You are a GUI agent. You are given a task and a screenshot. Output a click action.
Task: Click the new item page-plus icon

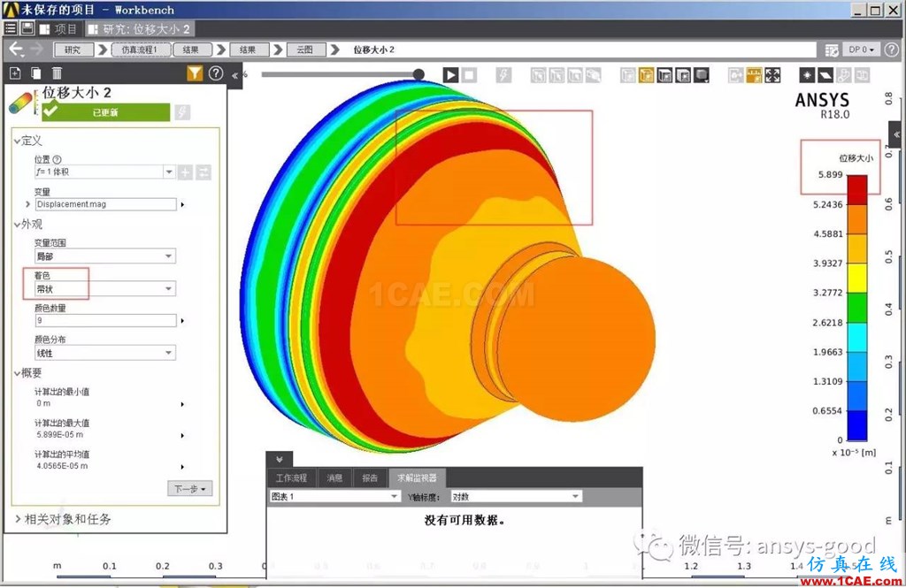15,73
